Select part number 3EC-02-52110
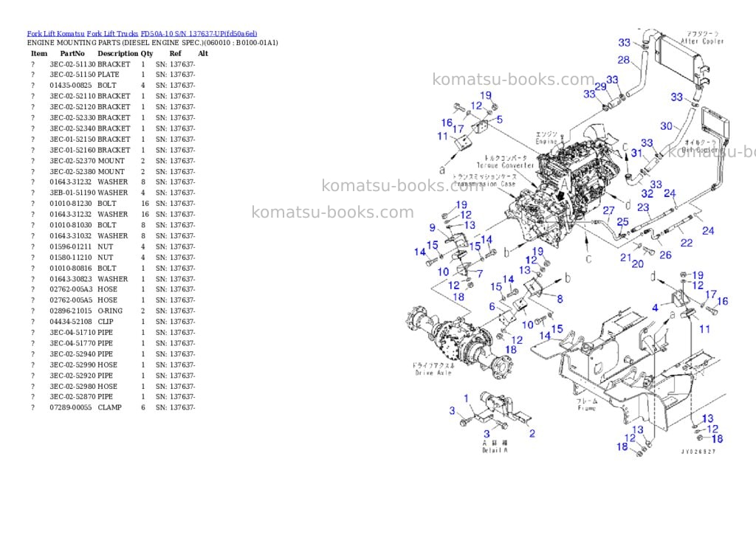This screenshot has height=535, width=756. (72, 96)
